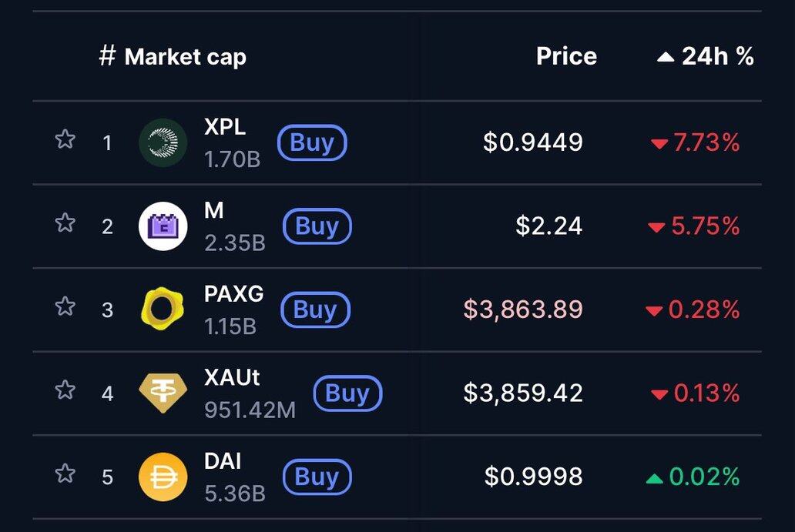Open the XPL coin logo icon
The height and width of the screenshot is (532, 795).
pos(163,142)
